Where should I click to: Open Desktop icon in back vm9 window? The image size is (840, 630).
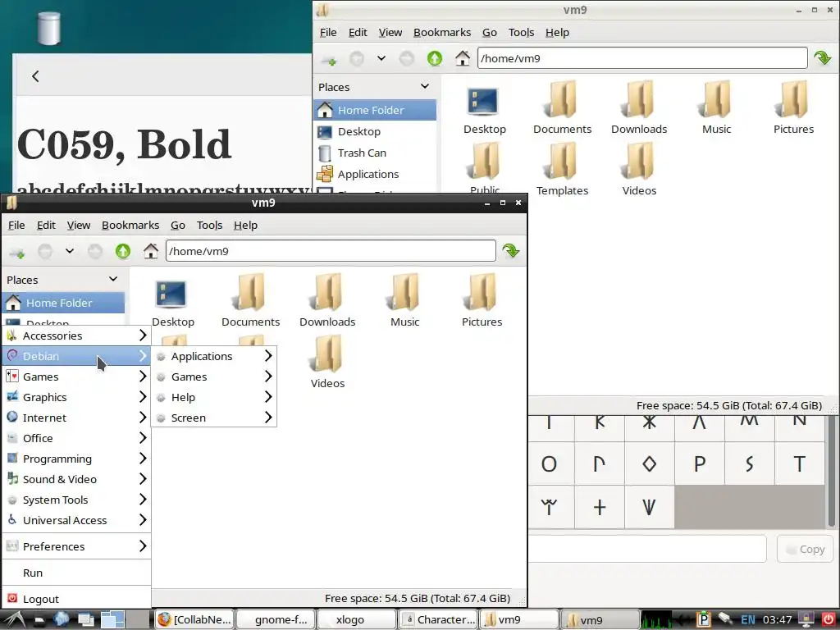[x=484, y=107]
